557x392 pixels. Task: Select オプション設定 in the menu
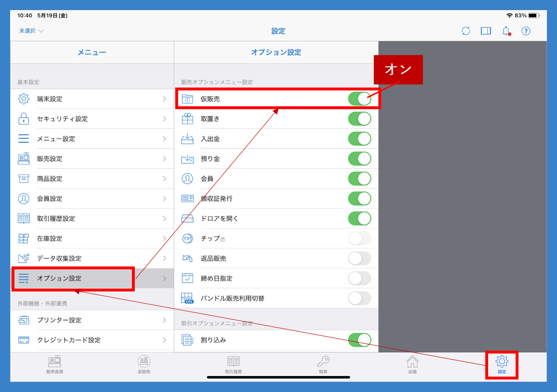point(73,278)
